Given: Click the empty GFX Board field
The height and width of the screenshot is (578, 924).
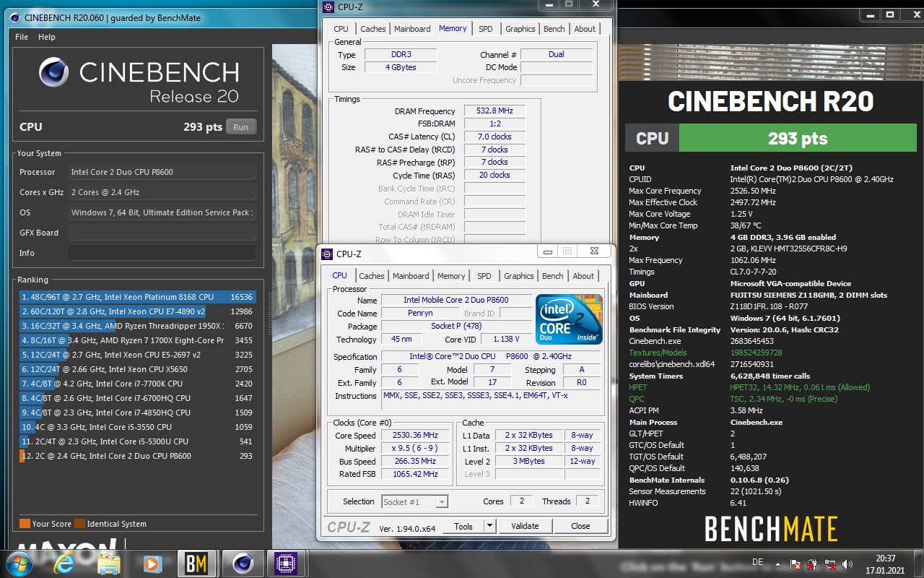Looking at the screenshot, I should pyautogui.click(x=162, y=233).
